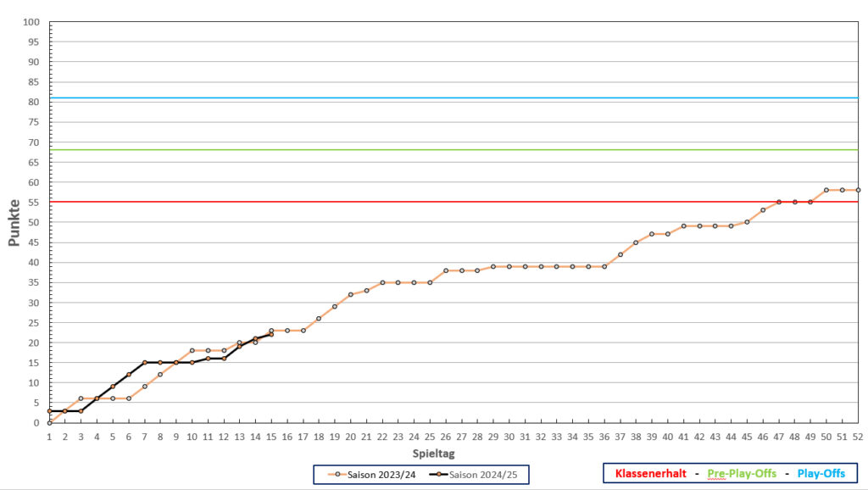
Task: Select the Saison 2024/25 legend entry
Action: click(x=473, y=475)
